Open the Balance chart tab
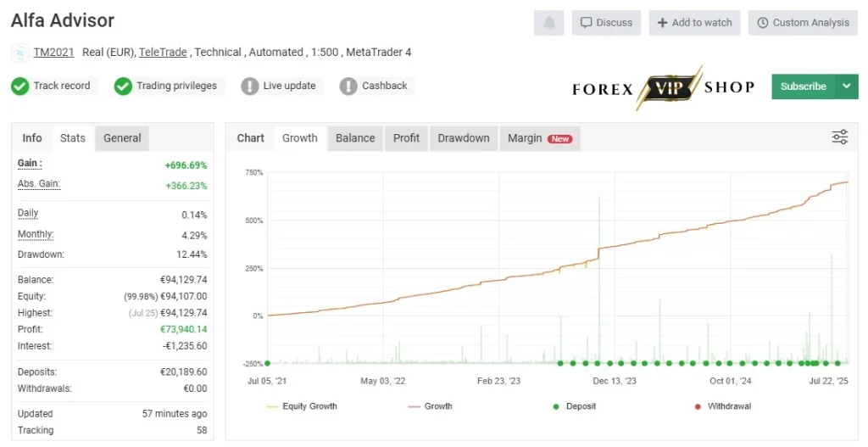This screenshot has height=447, width=868. pos(355,138)
